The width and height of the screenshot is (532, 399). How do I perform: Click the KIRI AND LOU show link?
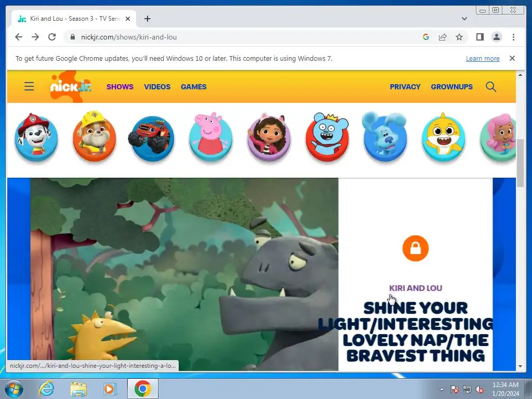(x=415, y=288)
